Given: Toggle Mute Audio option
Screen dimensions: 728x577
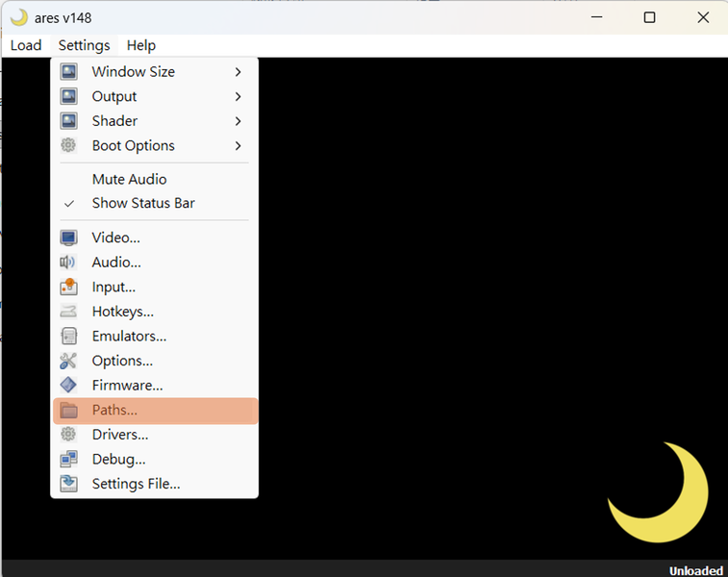Looking at the screenshot, I should point(155,179).
